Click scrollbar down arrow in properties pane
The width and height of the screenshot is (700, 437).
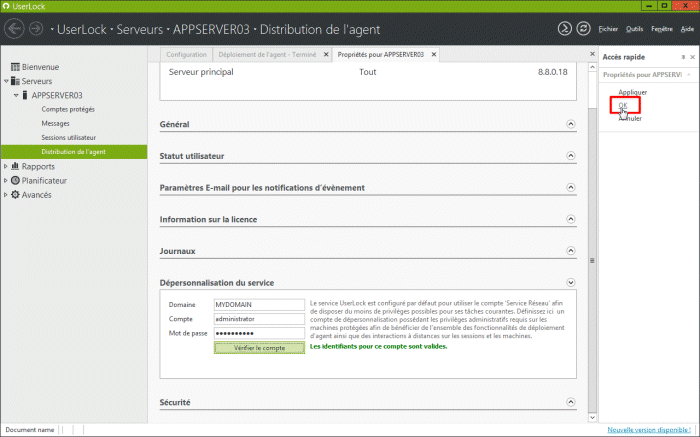tap(592, 418)
